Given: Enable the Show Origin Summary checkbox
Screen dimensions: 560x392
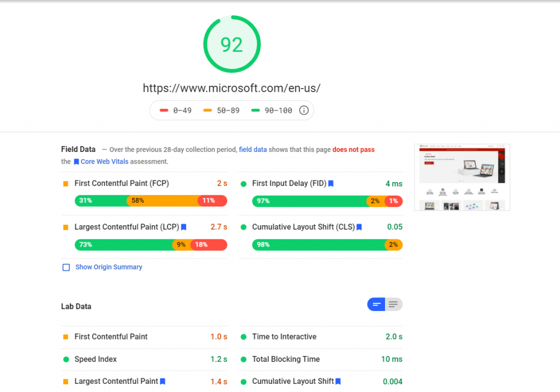Looking at the screenshot, I should tap(66, 267).
